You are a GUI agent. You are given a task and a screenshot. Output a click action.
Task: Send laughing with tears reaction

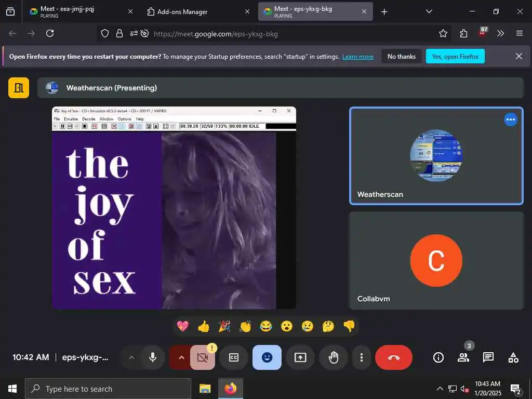coord(266,326)
